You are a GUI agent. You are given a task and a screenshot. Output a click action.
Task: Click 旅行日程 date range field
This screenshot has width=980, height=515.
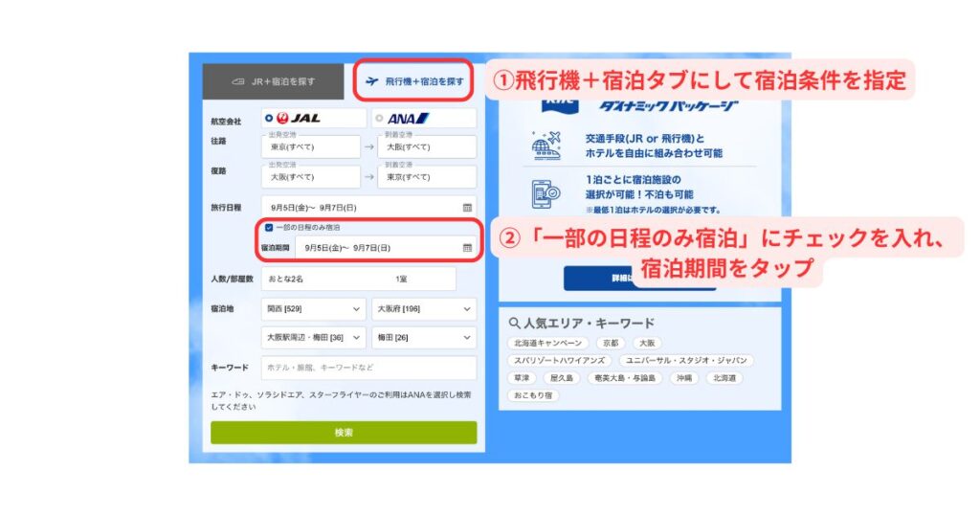368,208
